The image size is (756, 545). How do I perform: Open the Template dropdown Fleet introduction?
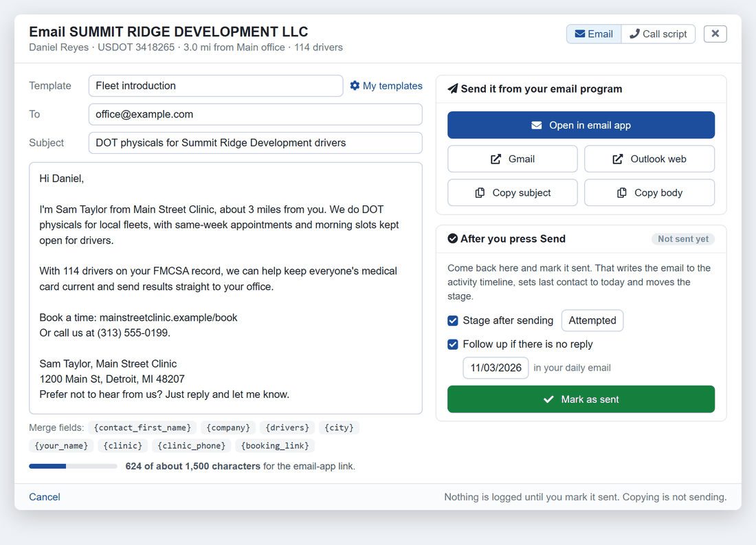216,86
